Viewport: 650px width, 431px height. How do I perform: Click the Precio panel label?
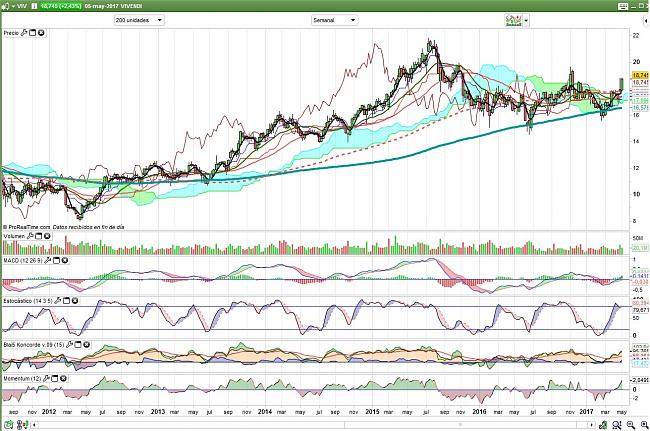tap(11, 33)
